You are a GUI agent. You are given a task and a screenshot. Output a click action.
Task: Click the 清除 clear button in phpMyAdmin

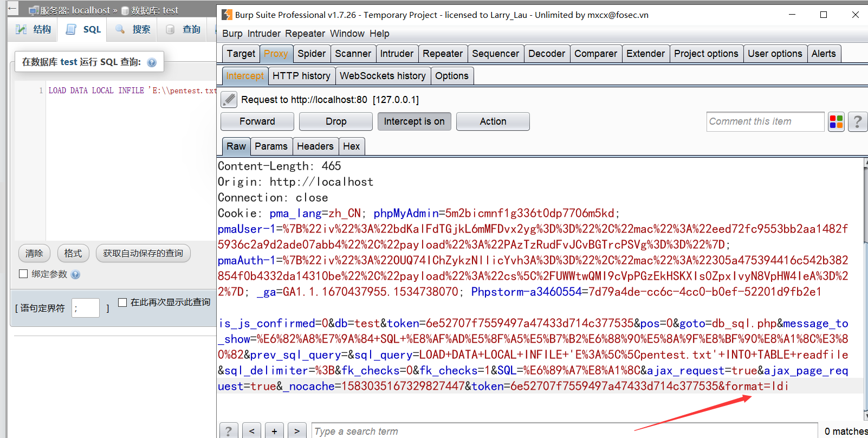point(34,253)
